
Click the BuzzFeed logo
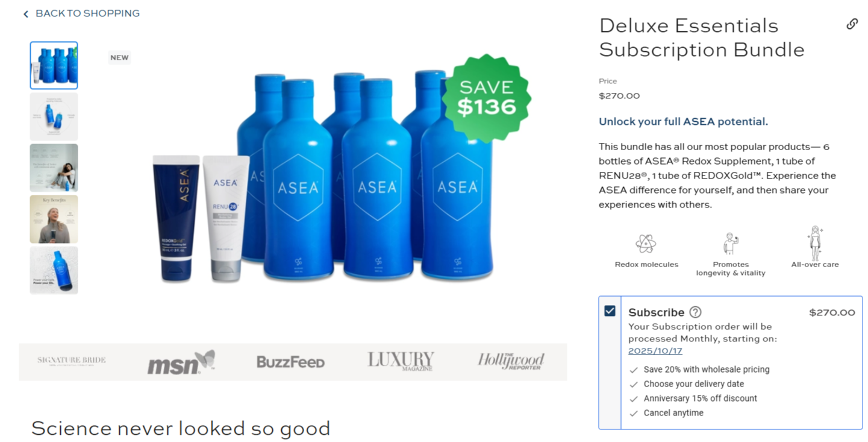[290, 362]
